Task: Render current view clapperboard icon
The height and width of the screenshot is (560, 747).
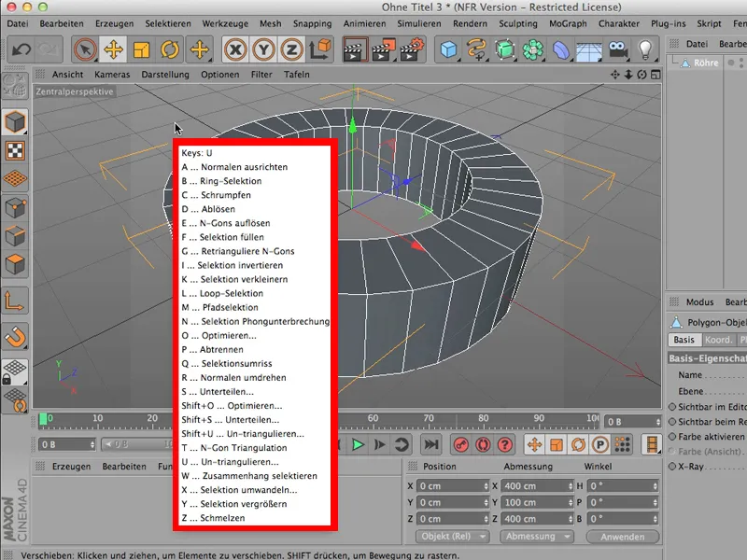Action: [x=355, y=49]
